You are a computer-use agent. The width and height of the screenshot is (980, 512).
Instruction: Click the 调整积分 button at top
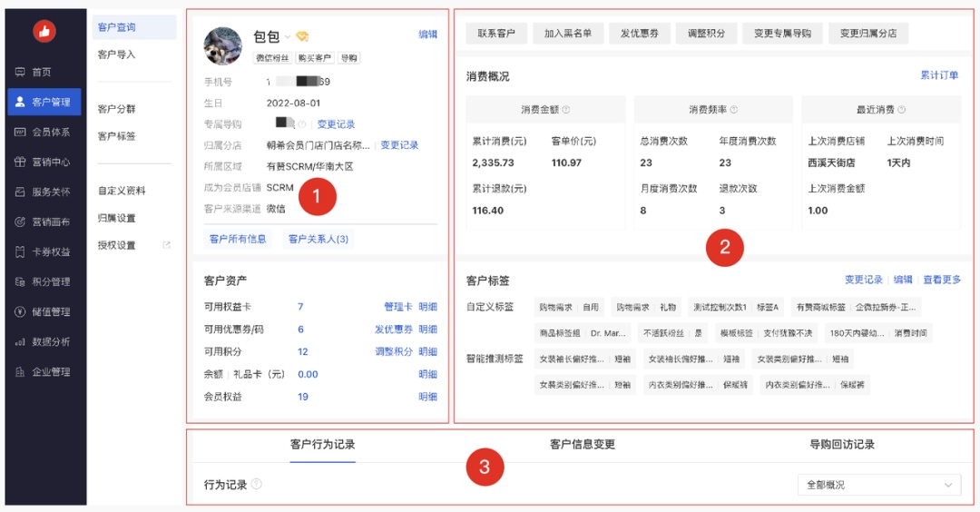coord(706,33)
